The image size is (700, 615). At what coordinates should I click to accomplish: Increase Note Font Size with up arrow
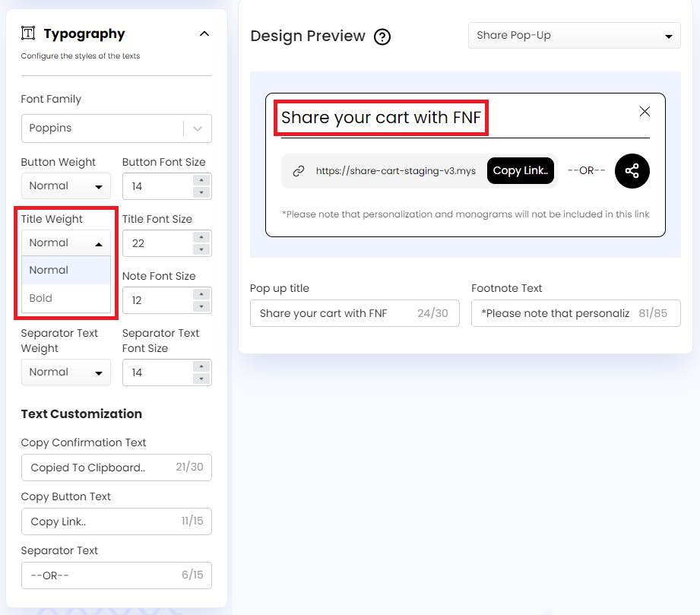(x=201, y=294)
